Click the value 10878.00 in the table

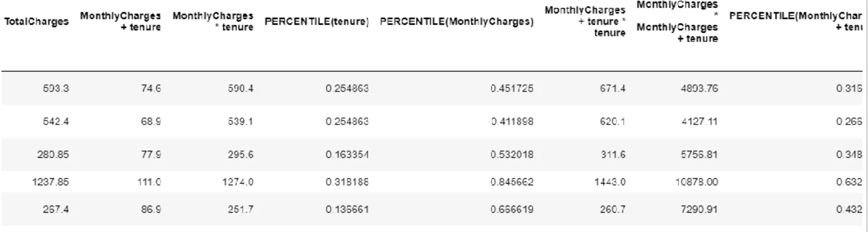click(696, 182)
